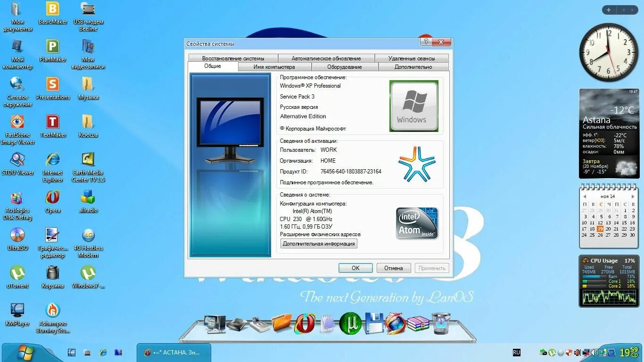Click the green uTorrent icon in dock
The width and height of the screenshot is (644, 362).
(350, 323)
